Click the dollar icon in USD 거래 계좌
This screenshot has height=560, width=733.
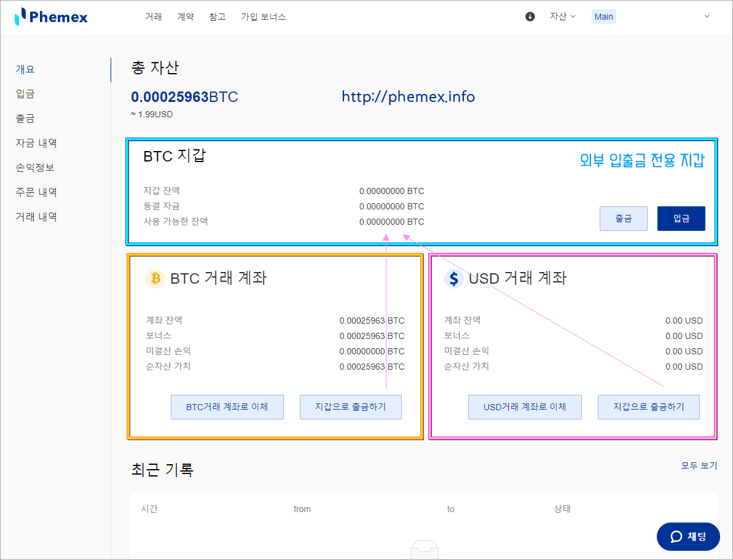[x=453, y=279]
